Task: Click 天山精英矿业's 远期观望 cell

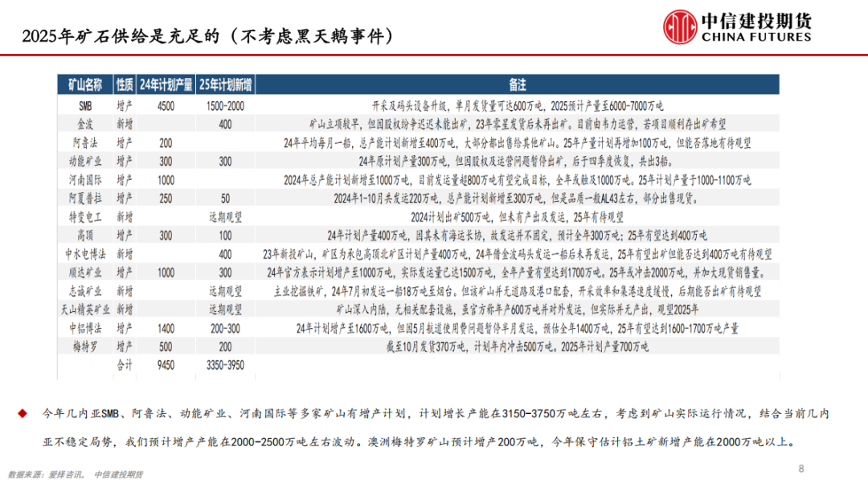Action: click(225, 310)
